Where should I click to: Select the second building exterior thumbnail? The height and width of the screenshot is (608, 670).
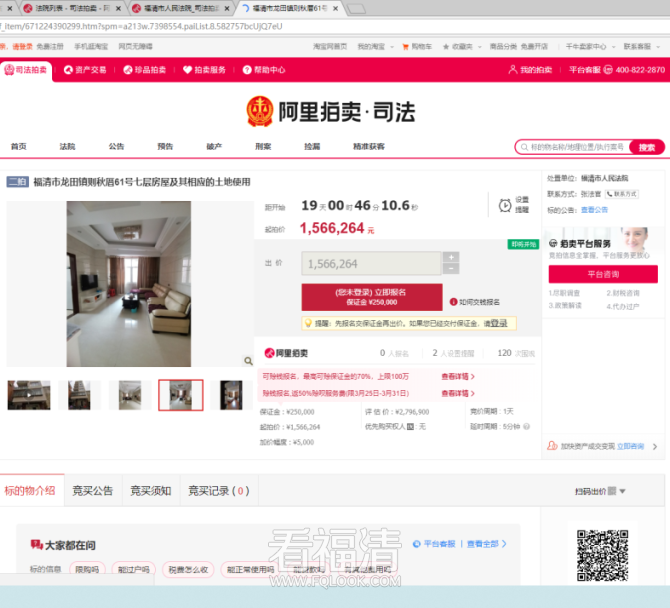pyautogui.click(x=79, y=395)
